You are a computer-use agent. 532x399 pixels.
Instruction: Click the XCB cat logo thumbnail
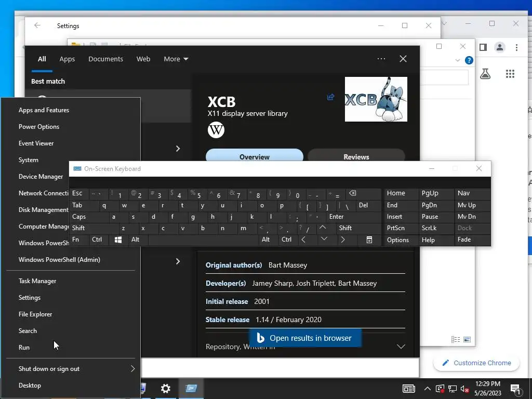point(376,99)
